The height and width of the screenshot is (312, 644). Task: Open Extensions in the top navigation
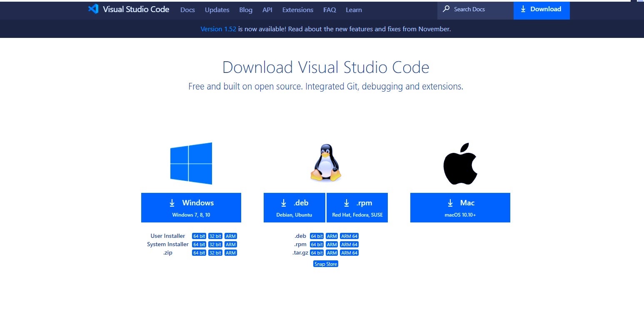pyautogui.click(x=298, y=10)
